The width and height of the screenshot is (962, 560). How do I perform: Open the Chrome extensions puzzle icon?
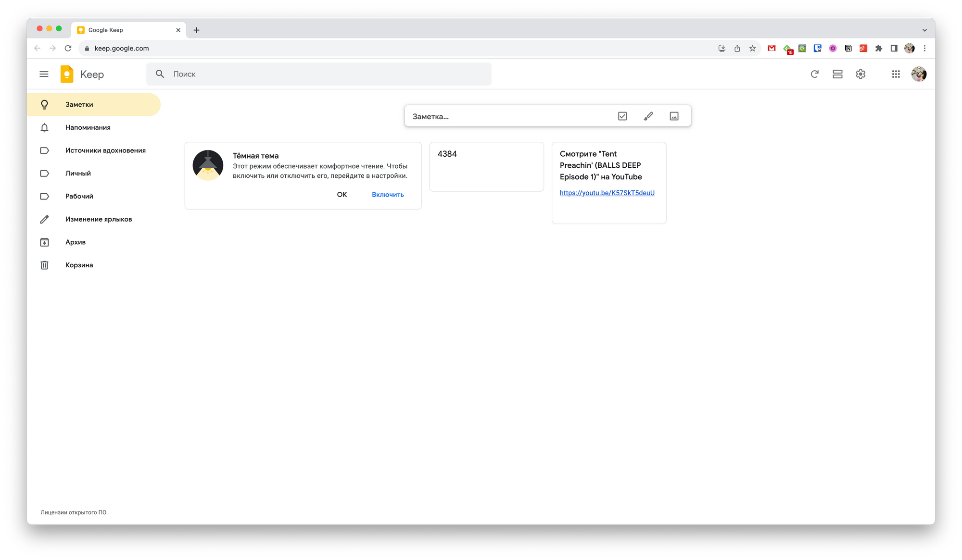tap(879, 48)
